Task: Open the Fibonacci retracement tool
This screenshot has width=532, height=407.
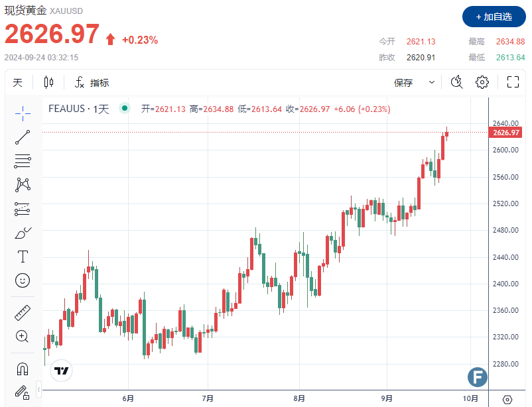Action: [x=23, y=160]
